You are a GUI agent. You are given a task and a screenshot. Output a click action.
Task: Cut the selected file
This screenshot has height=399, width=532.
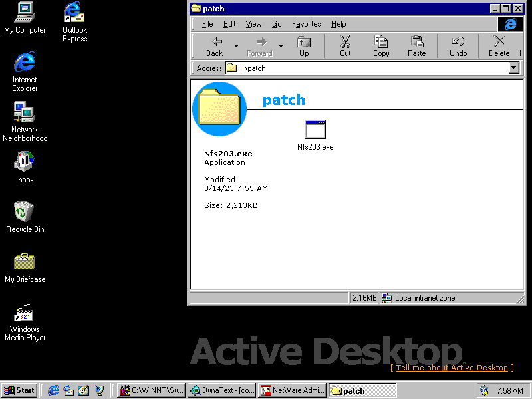click(345, 46)
